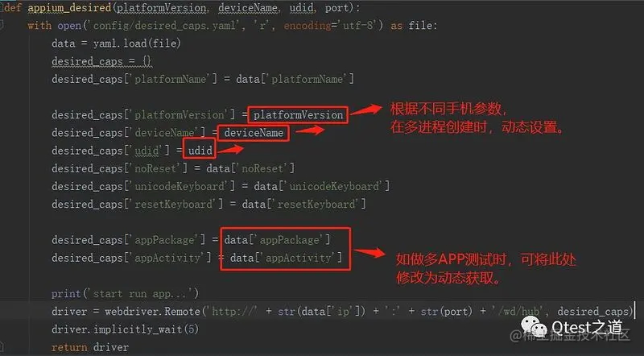Click the print('start run app...') statement

pos(126,294)
